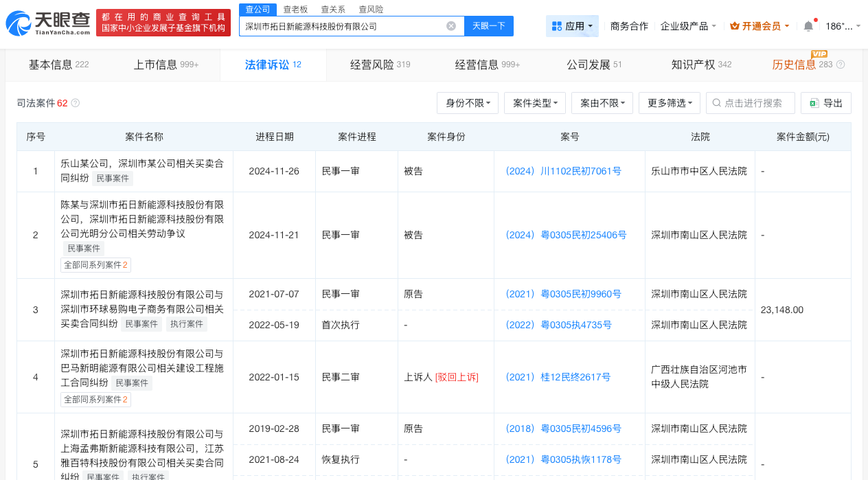Open the 更多筛选 filter

pyautogui.click(x=670, y=103)
